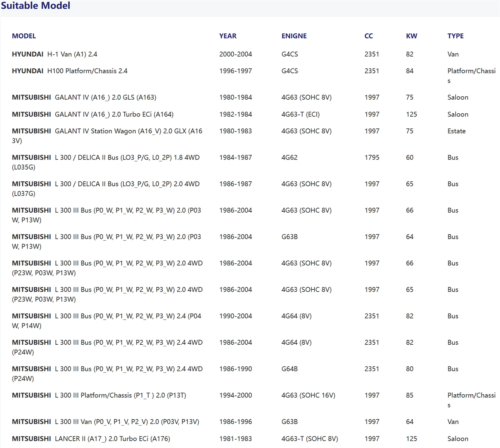
Task: Click year 1986-1990 cell
Action: (x=236, y=369)
